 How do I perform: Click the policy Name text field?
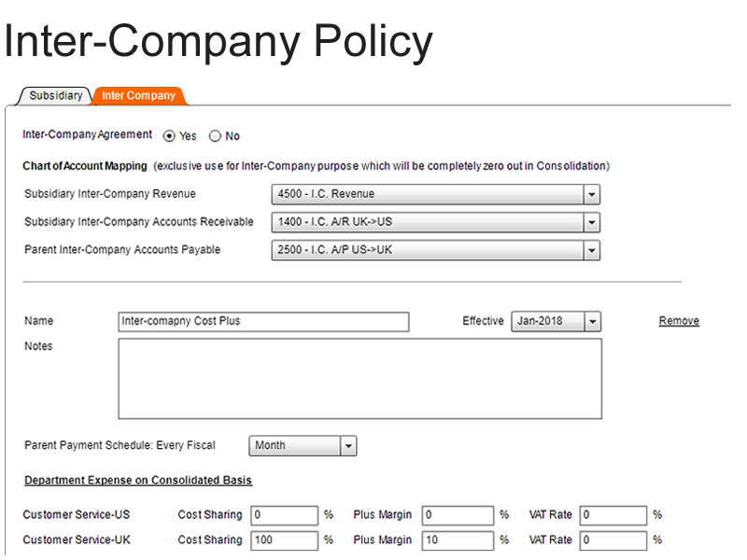coord(263,322)
